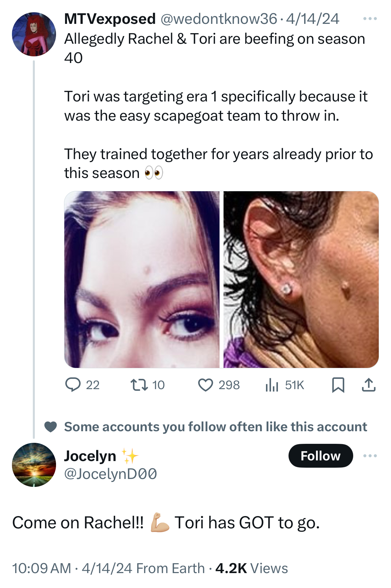
Task: Open the left eye close-up photo
Action: click(142, 279)
